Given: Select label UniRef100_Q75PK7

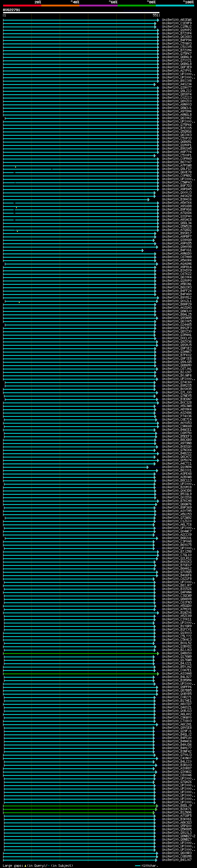Looking at the screenshot, I should (x=176, y=54).
